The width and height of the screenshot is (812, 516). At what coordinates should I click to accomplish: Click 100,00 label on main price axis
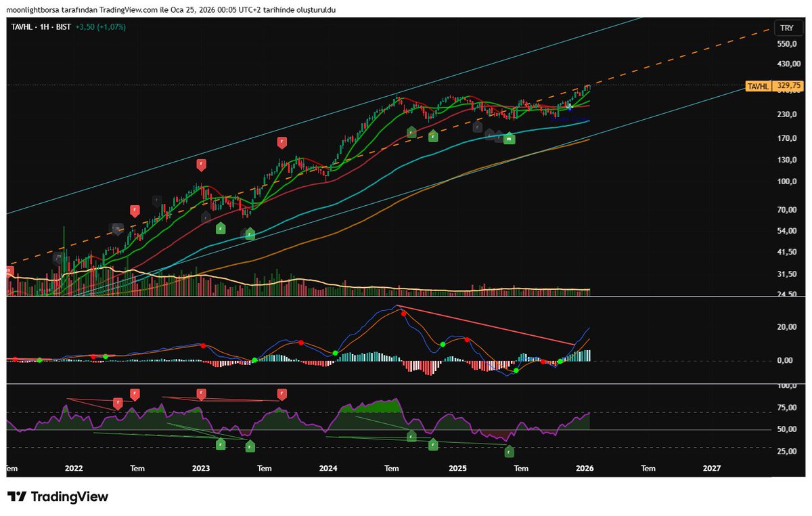pos(787,181)
